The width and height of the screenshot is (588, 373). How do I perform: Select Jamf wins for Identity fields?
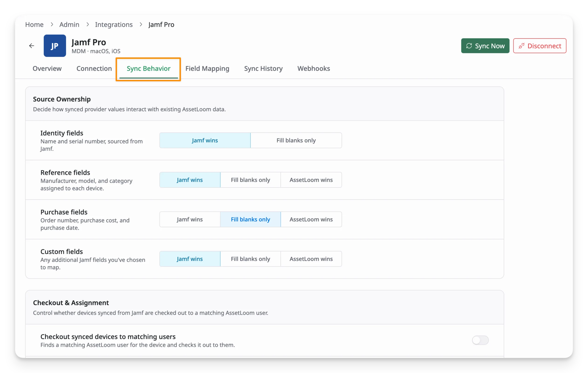click(x=205, y=140)
